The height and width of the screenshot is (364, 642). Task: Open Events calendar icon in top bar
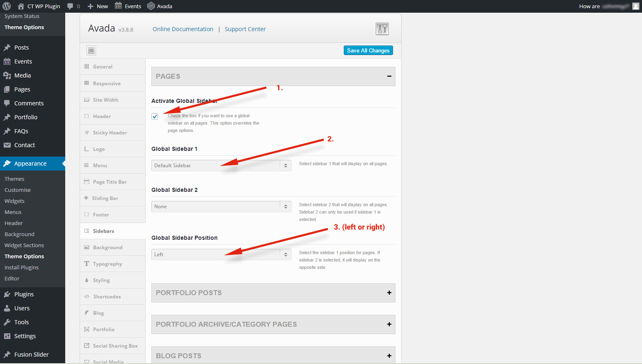[118, 6]
